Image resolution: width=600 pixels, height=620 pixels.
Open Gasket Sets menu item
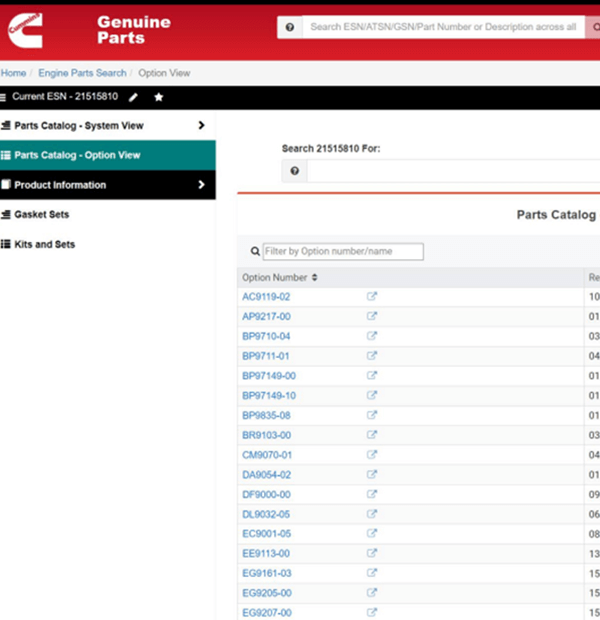click(x=42, y=214)
